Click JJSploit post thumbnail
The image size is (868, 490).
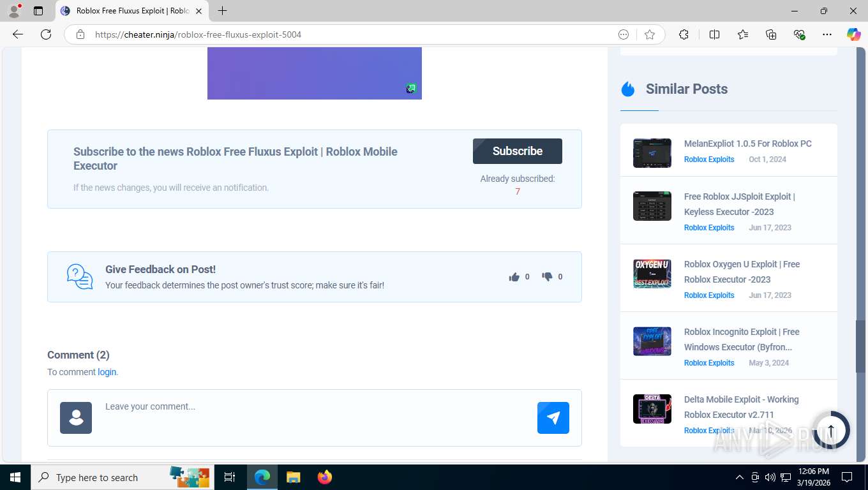(x=652, y=206)
